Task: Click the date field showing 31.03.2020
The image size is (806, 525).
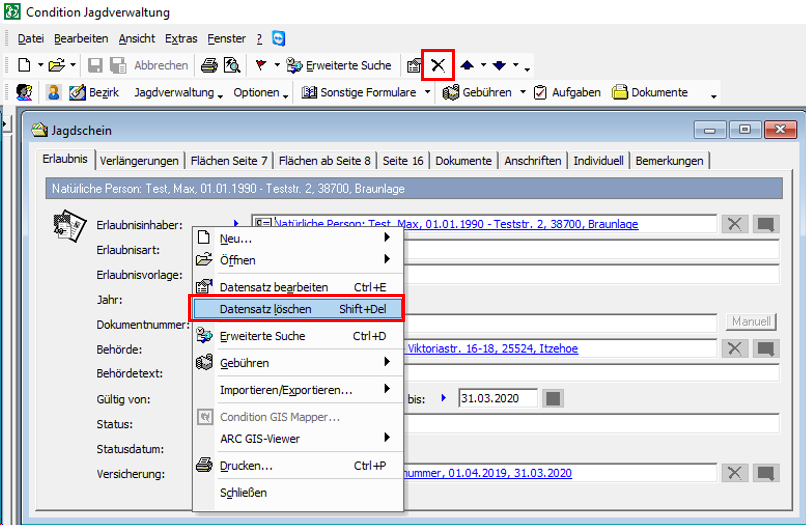Action: (496, 398)
